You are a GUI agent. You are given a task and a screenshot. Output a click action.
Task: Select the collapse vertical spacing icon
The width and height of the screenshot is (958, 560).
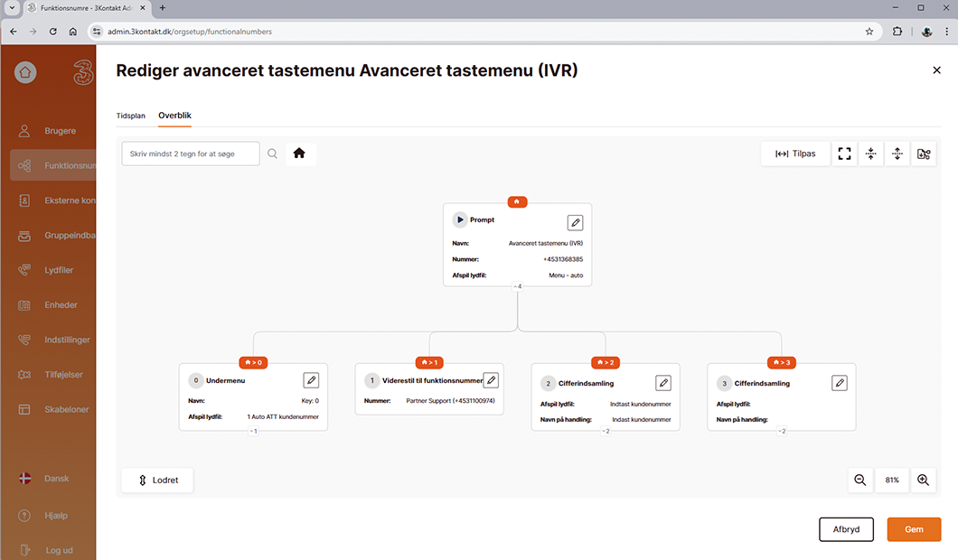click(x=870, y=154)
